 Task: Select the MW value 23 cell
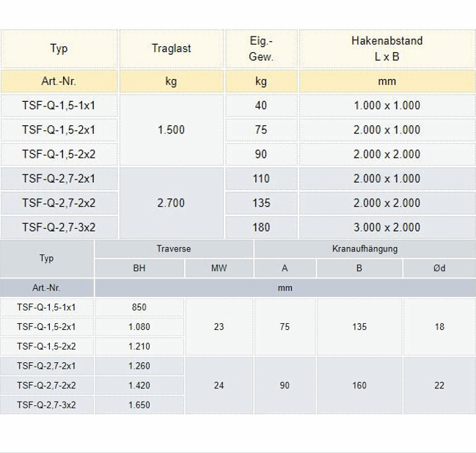[x=219, y=327]
